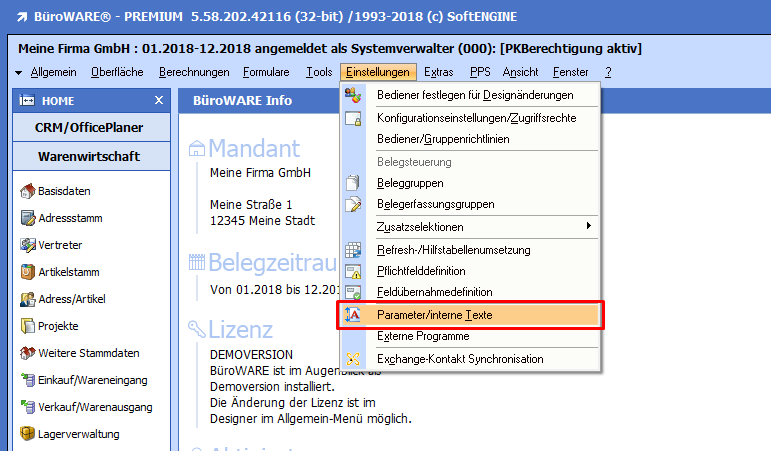The height and width of the screenshot is (451, 771).
Task: Click the Exchange-Kontakt Synchronisation icon
Action: tap(352, 359)
